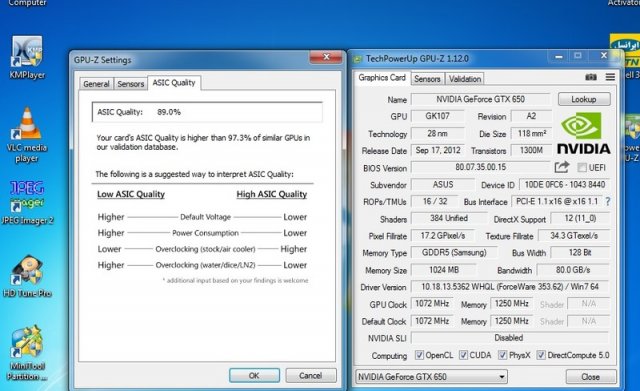Click the BIOS Version 80.07.35.00.15 field
Viewport: 640px width, 391px height.
pos(480,167)
